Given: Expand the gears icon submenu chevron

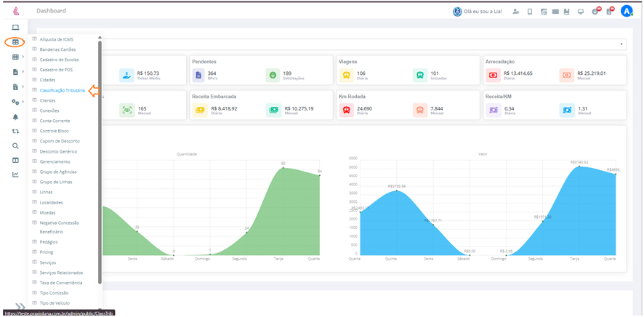Looking at the screenshot, I should coord(23,101).
